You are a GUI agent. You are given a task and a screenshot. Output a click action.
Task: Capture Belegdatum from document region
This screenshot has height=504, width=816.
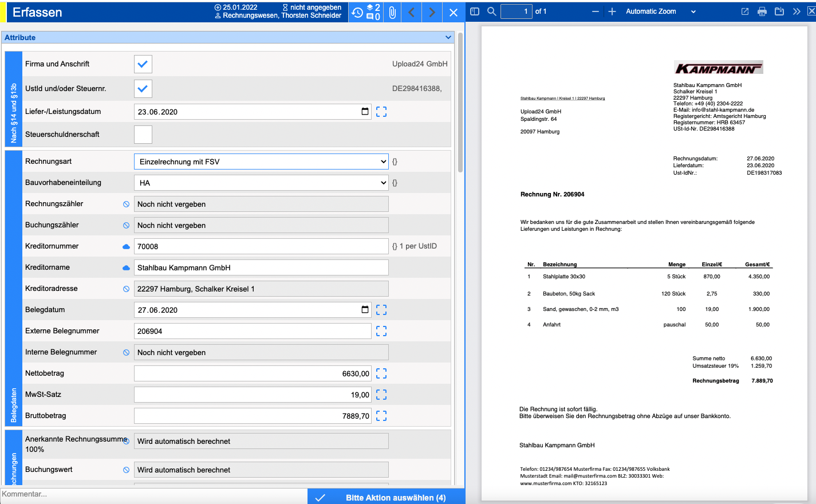pyautogui.click(x=381, y=310)
